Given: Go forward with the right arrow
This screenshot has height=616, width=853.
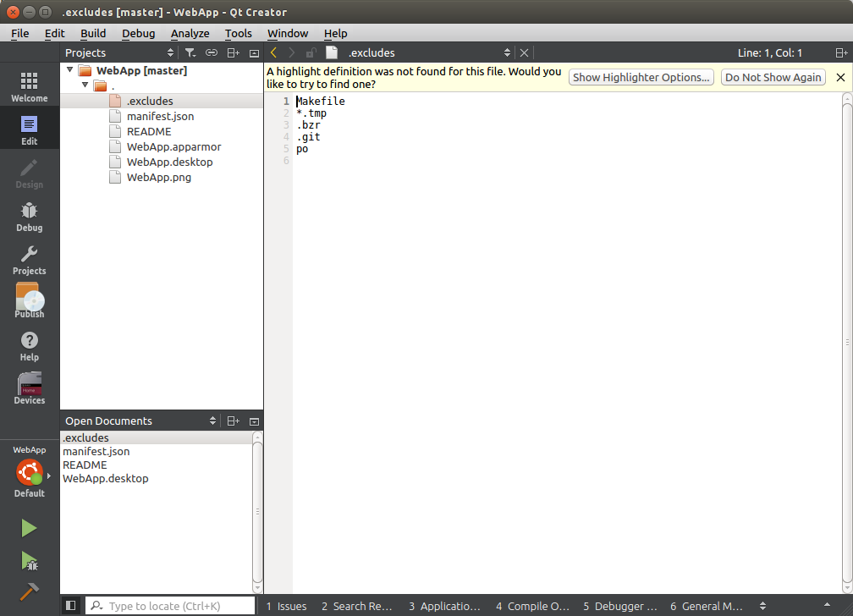Looking at the screenshot, I should click(x=292, y=52).
